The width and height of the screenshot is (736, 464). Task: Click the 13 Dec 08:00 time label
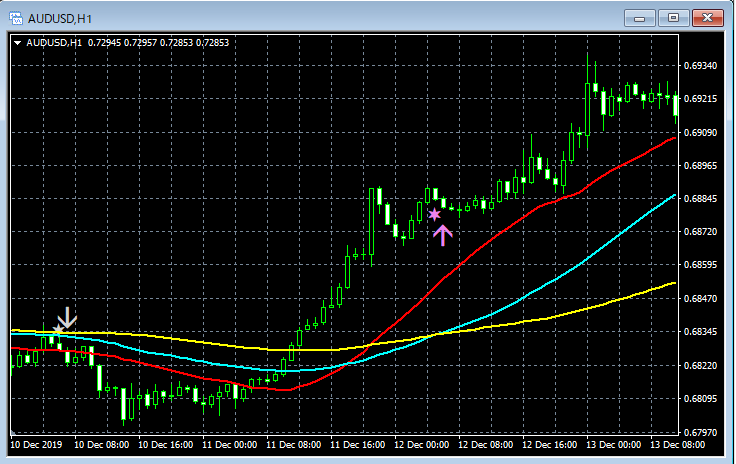click(x=677, y=445)
